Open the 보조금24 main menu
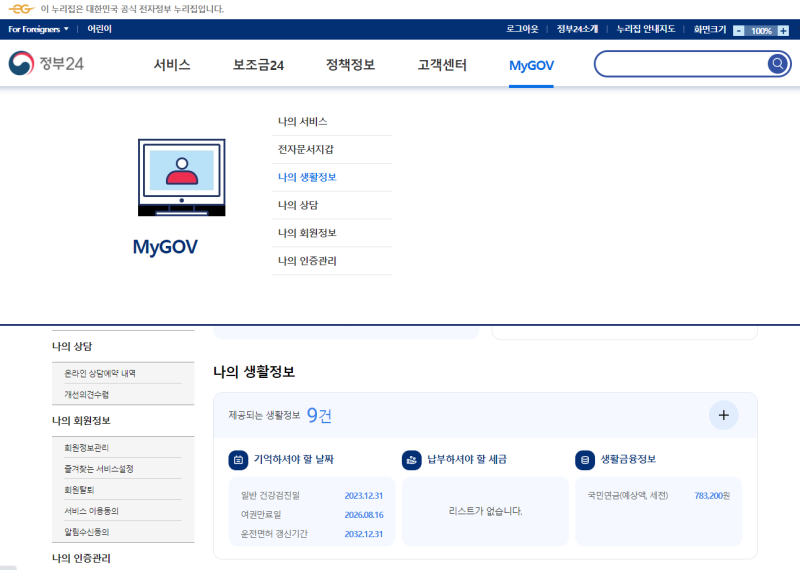 point(258,65)
